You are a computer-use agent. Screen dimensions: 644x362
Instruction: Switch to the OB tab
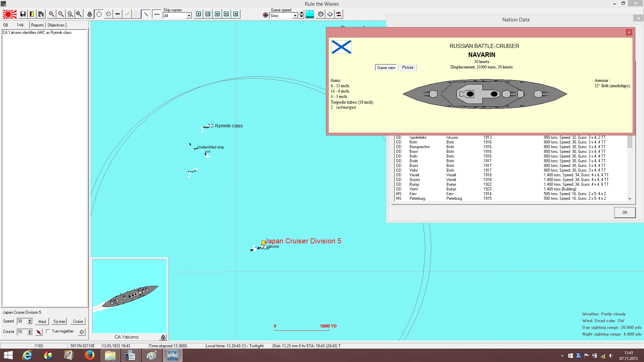click(x=6, y=25)
